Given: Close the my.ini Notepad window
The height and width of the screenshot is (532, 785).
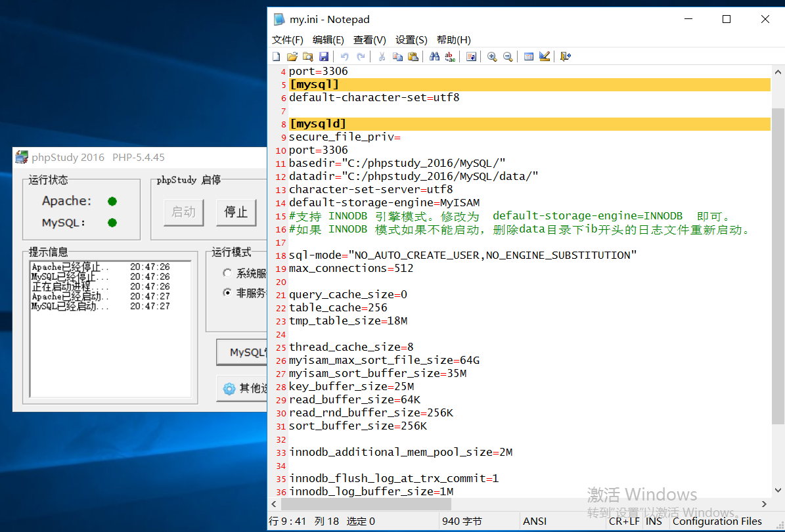Looking at the screenshot, I should [765, 20].
